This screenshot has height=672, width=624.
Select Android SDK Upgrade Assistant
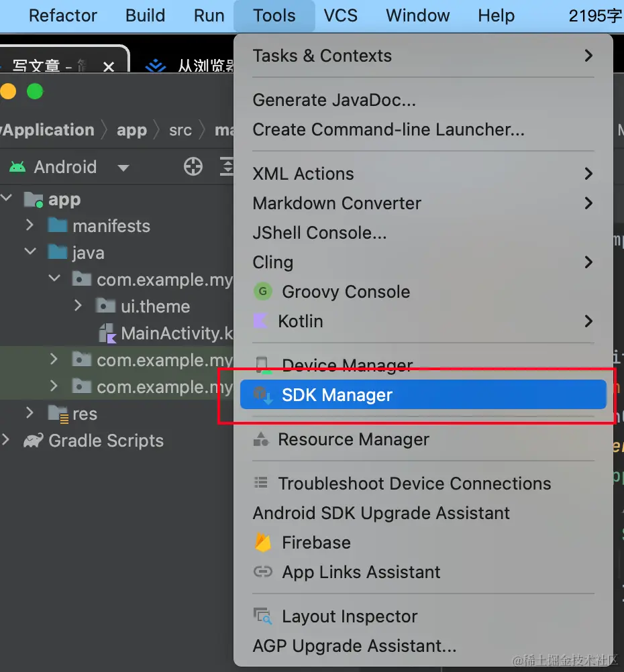click(x=423, y=513)
